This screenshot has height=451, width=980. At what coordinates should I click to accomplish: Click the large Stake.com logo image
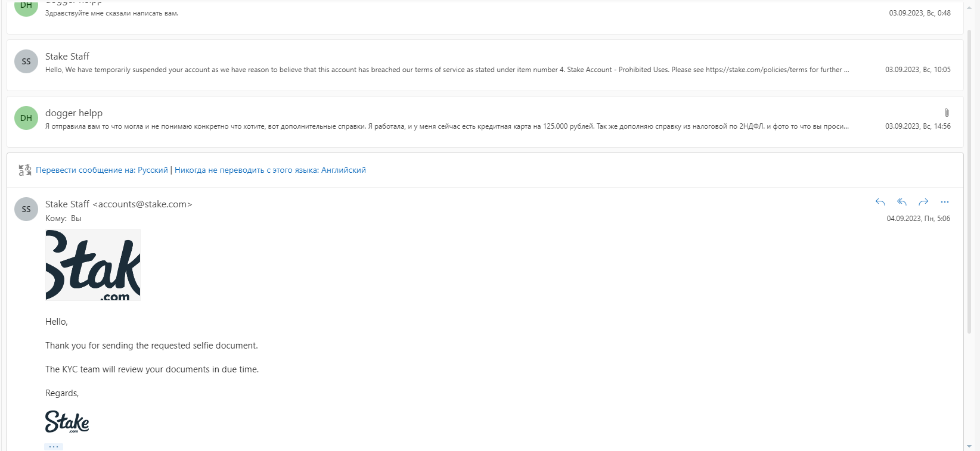coord(93,265)
